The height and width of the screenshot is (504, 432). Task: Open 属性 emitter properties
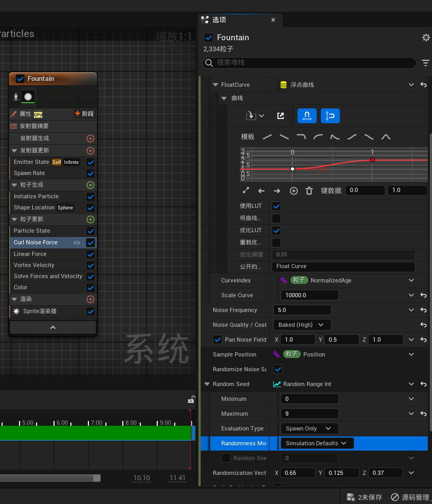point(26,114)
